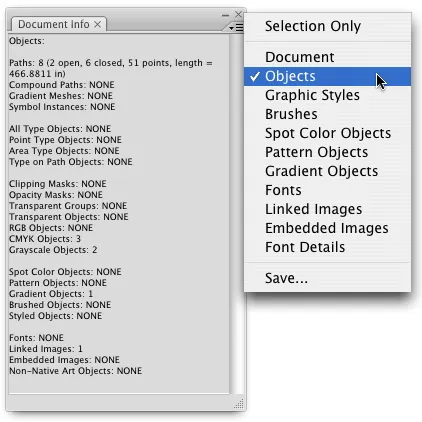Viewport: 422px width, 422px height.
Task: Close the panel window using the top X
Action: tap(238, 14)
